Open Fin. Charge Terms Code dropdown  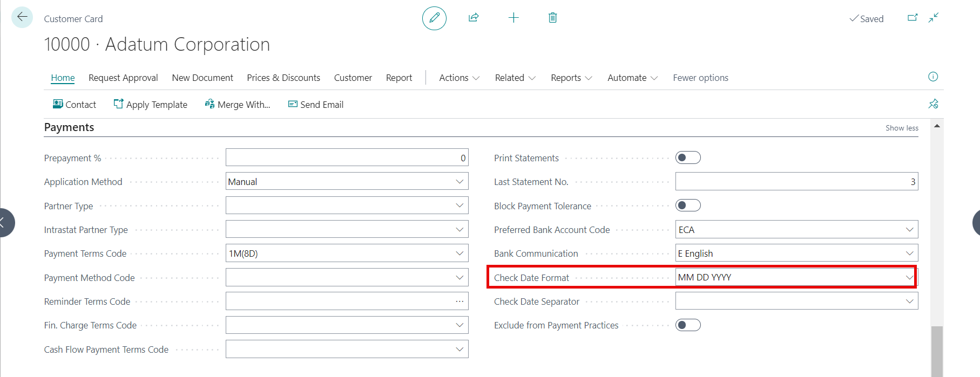pos(459,325)
